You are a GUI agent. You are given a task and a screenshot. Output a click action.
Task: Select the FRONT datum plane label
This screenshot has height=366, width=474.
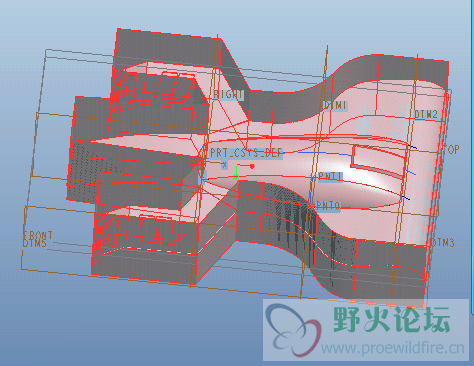38,235
